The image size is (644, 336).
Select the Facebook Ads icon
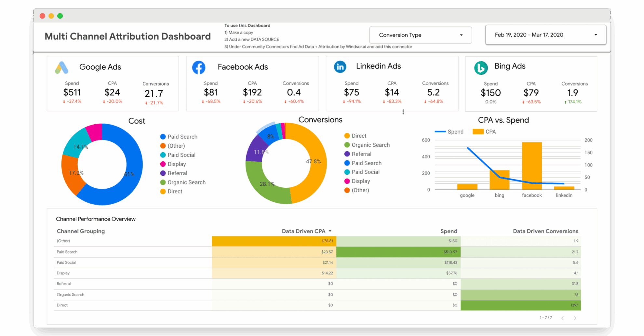click(x=199, y=67)
